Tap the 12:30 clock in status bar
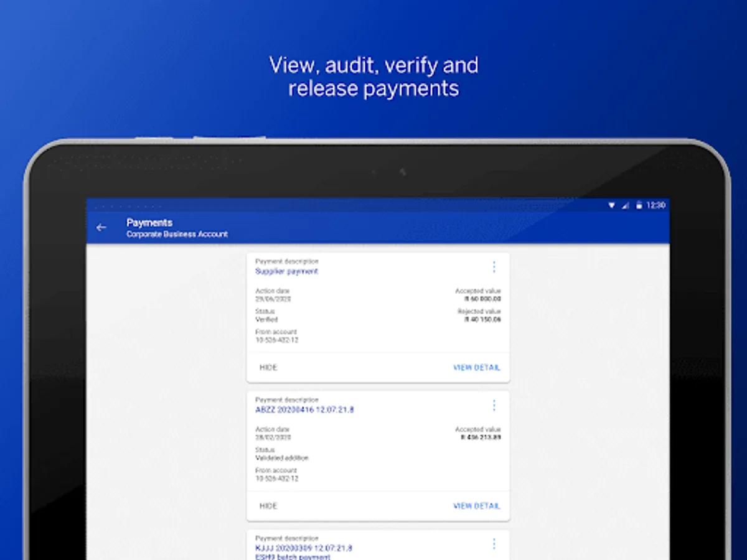 pyautogui.click(x=655, y=205)
